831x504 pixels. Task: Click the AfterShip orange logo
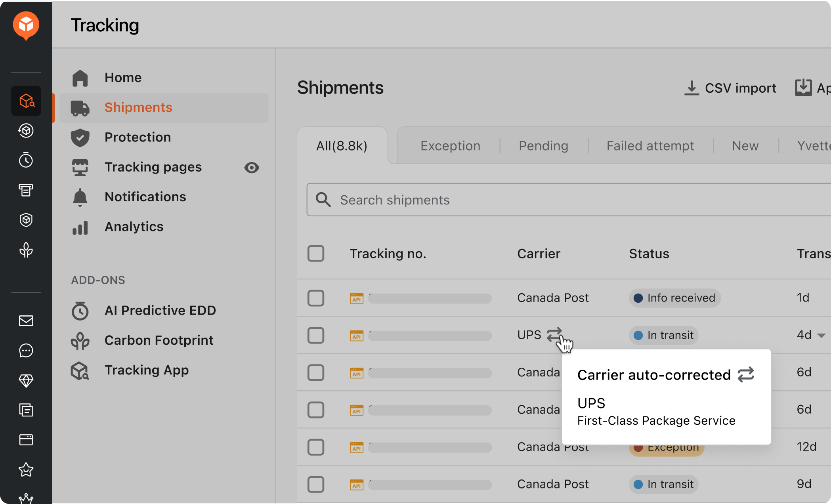coord(26,25)
